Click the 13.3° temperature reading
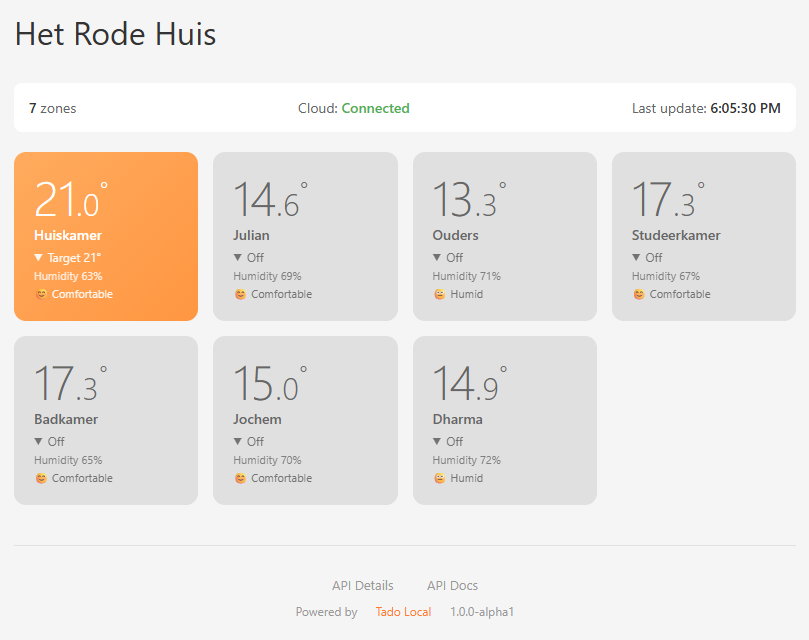 470,199
